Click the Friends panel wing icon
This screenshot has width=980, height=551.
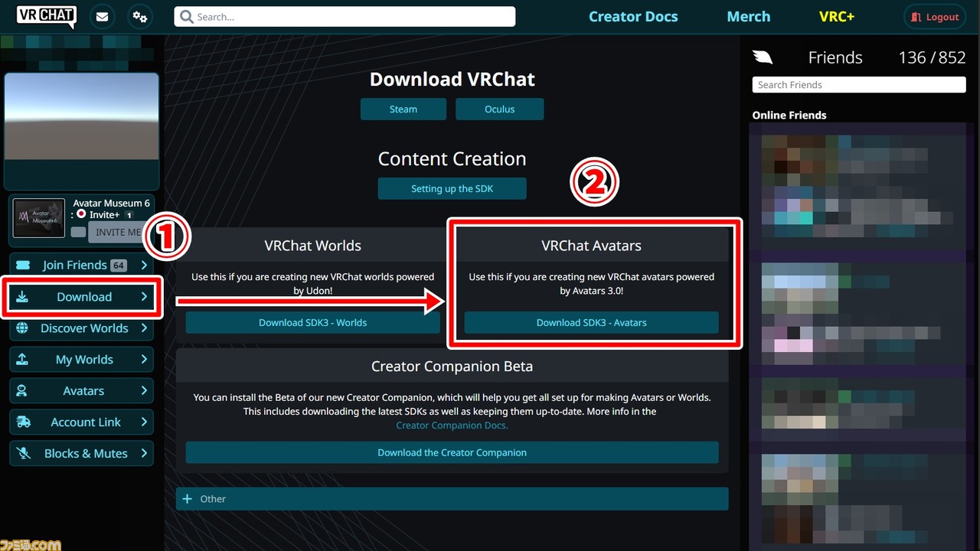763,57
